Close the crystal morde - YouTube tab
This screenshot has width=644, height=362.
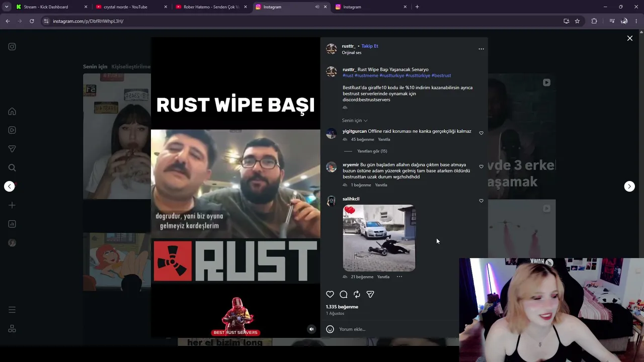pos(165,7)
